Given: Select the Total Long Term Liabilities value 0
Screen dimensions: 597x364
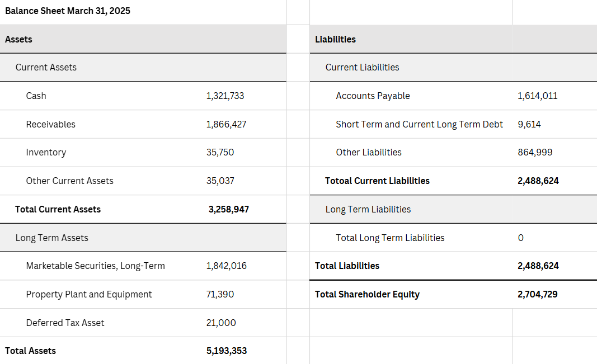Looking at the screenshot, I should click(x=521, y=238).
